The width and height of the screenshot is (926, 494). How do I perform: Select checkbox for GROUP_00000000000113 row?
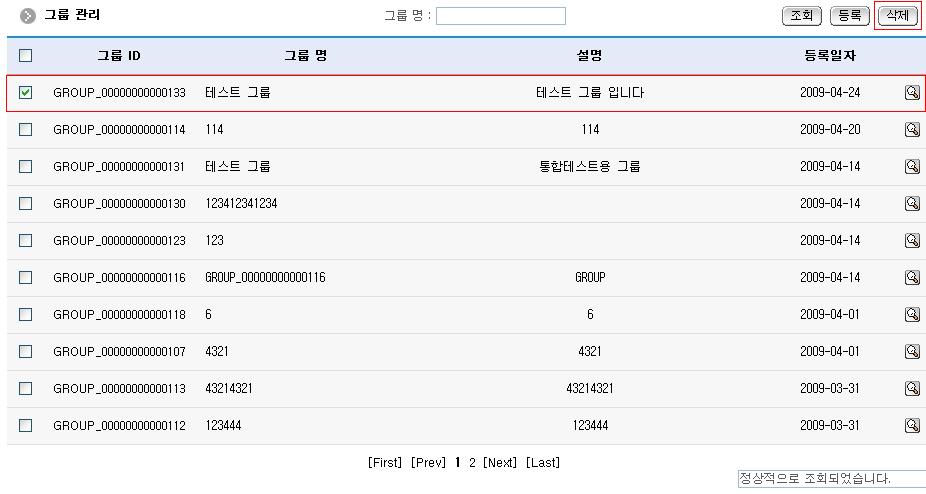(26, 389)
